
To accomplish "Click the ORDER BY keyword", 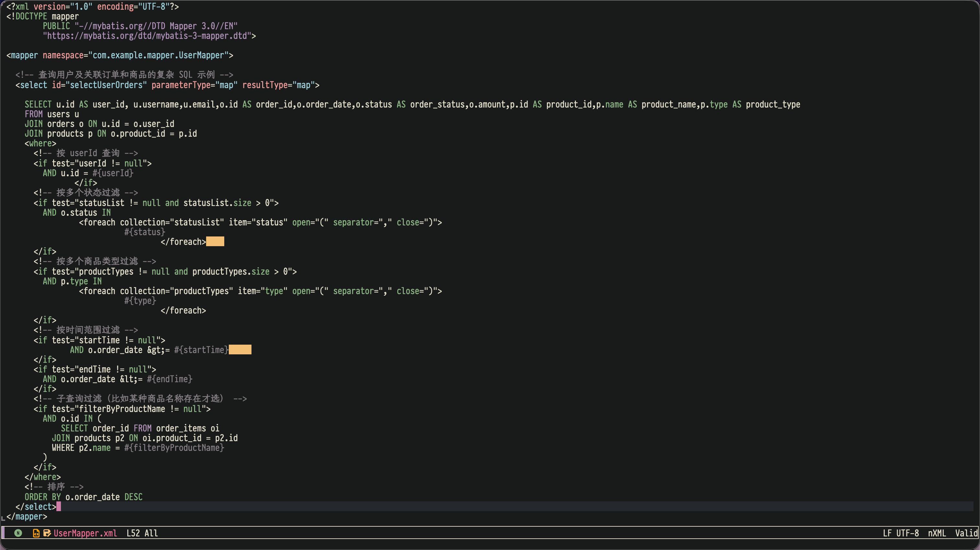I will point(42,497).
